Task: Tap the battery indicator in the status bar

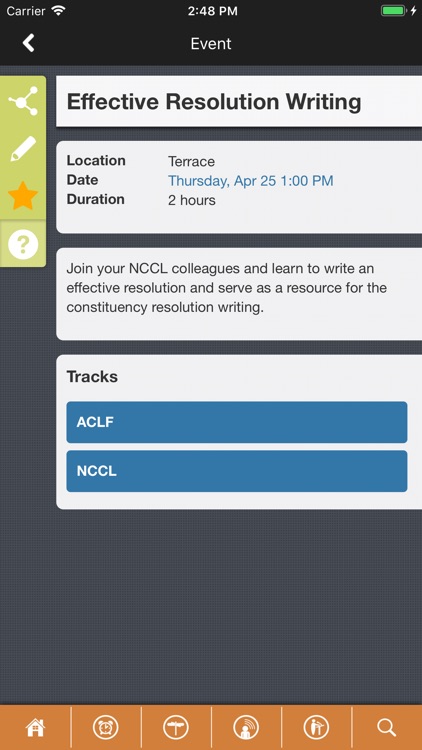Action: coord(393,11)
